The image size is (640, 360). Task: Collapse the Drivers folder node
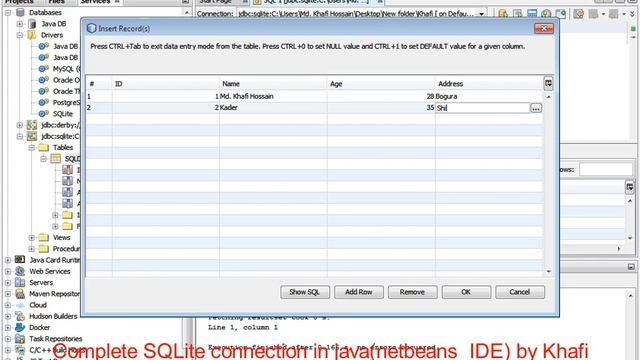[x=20, y=35]
